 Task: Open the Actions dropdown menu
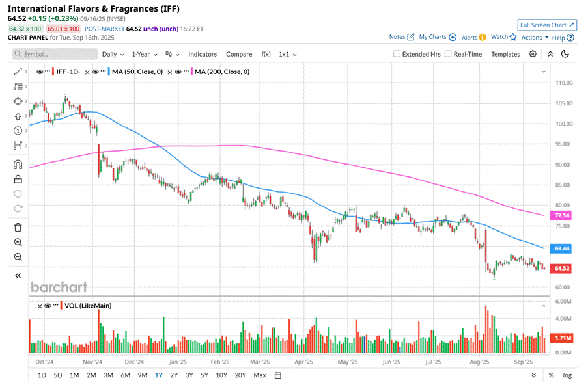(x=535, y=37)
